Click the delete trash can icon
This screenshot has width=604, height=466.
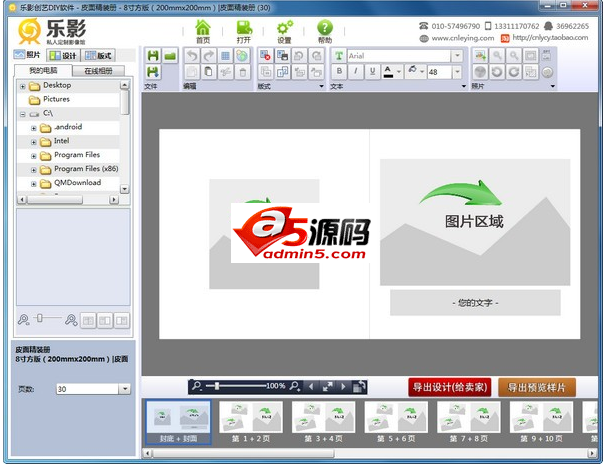click(x=242, y=72)
